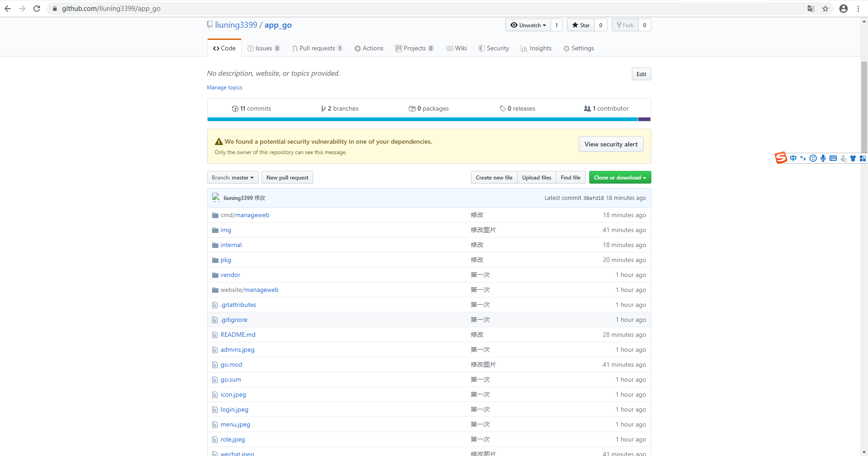View the 1 contributor link
Image resolution: width=868 pixels, height=456 pixels.
606,108
